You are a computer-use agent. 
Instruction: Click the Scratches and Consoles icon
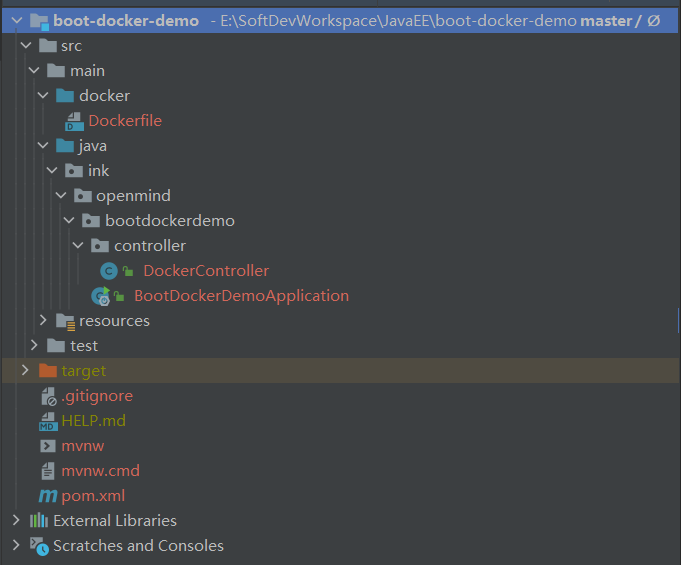pyautogui.click(x=39, y=545)
